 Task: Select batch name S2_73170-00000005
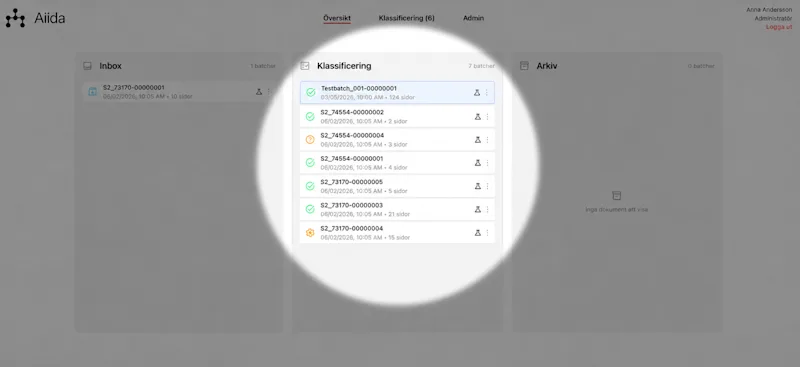pos(352,182)
